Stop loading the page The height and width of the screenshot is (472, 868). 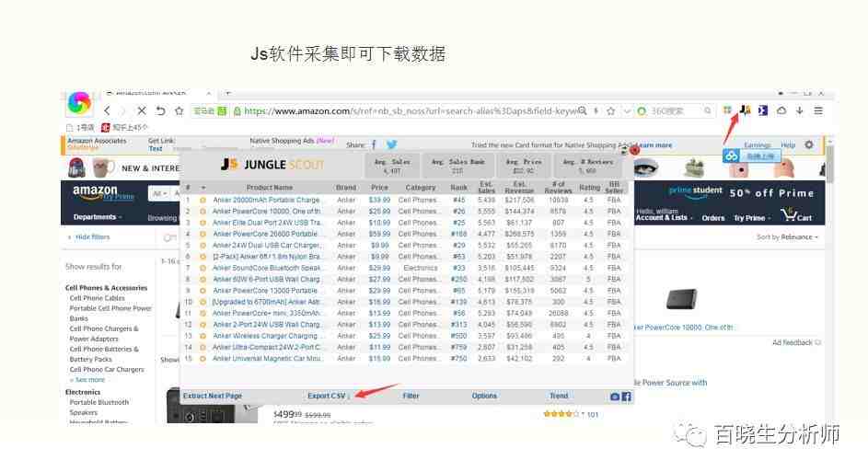(142, 110)
